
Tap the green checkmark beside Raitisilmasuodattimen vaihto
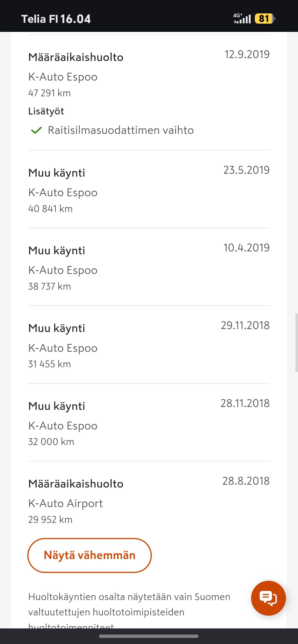[x=36, y=130]
